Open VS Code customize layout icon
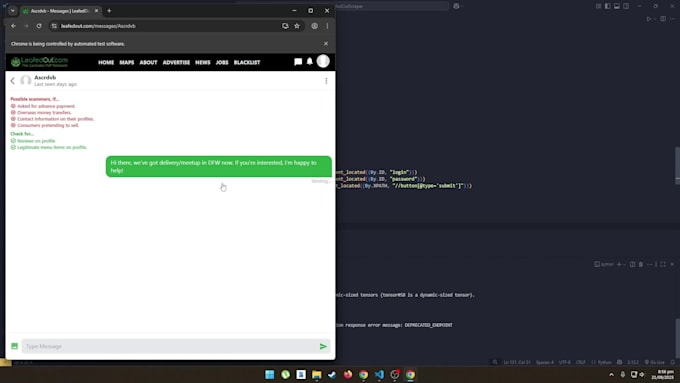This screenshot has width=680, height=383. [x=598, y=6]
